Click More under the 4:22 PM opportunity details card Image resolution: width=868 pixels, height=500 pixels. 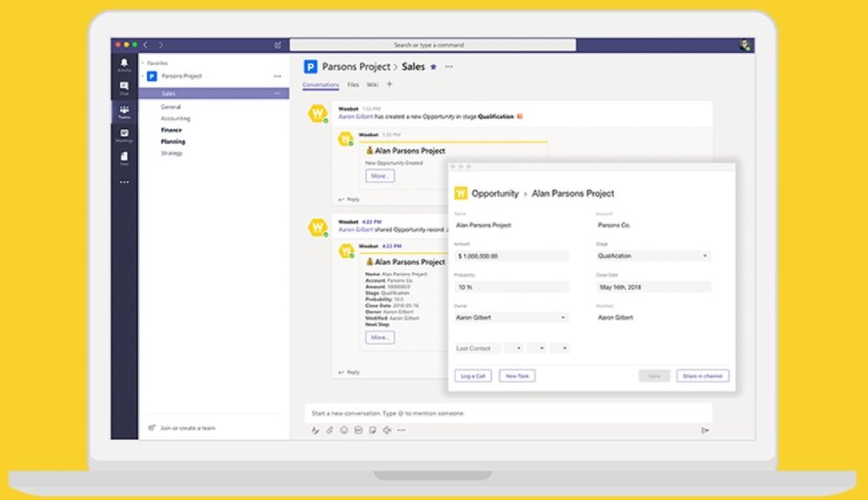coord(380,338)
